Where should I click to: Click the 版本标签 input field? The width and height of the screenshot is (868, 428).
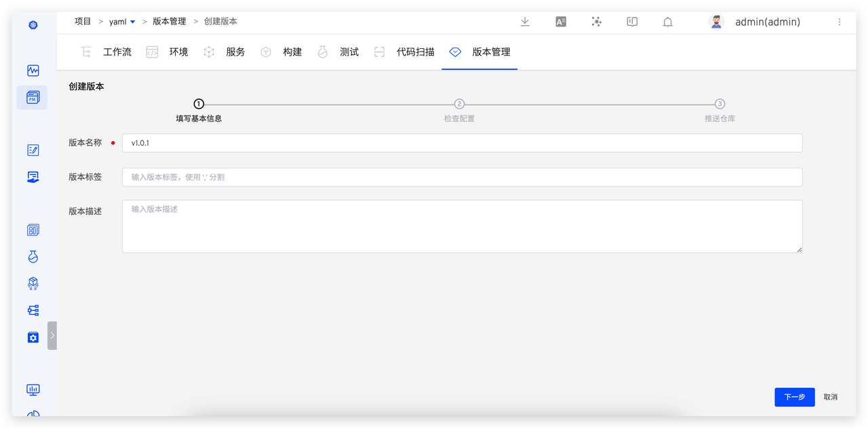click(x=462, y=176)
